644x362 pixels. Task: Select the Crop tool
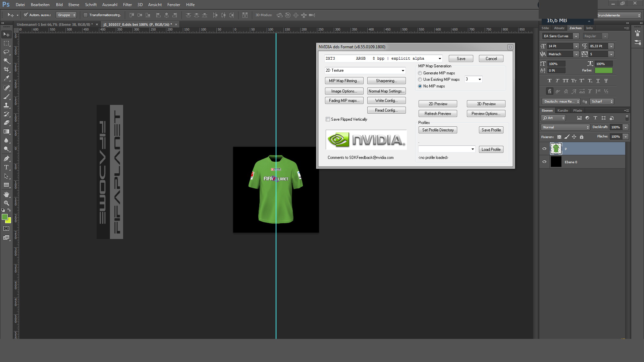click(6, 69)
